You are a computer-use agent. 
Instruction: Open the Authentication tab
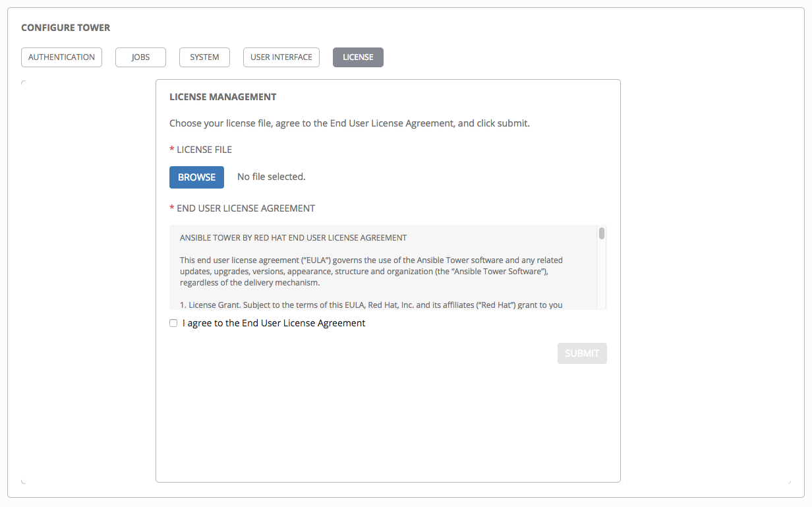(x=62, y=57)
